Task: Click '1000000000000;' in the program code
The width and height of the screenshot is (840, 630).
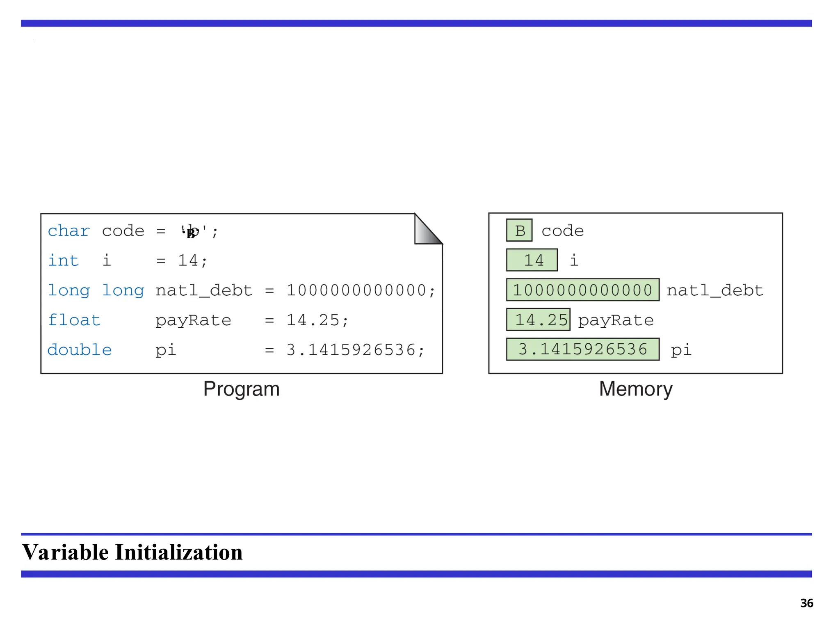Action: click(361, 290)
